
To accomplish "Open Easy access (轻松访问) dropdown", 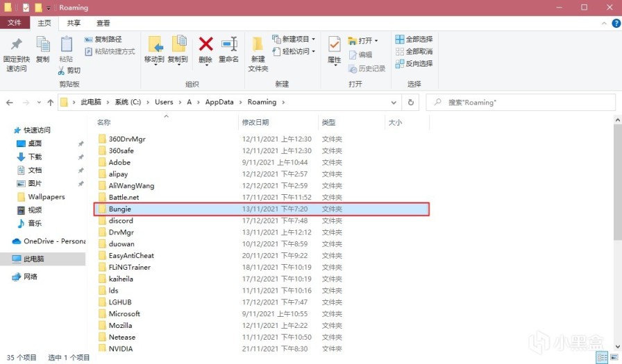I will (x=294, y=51).
